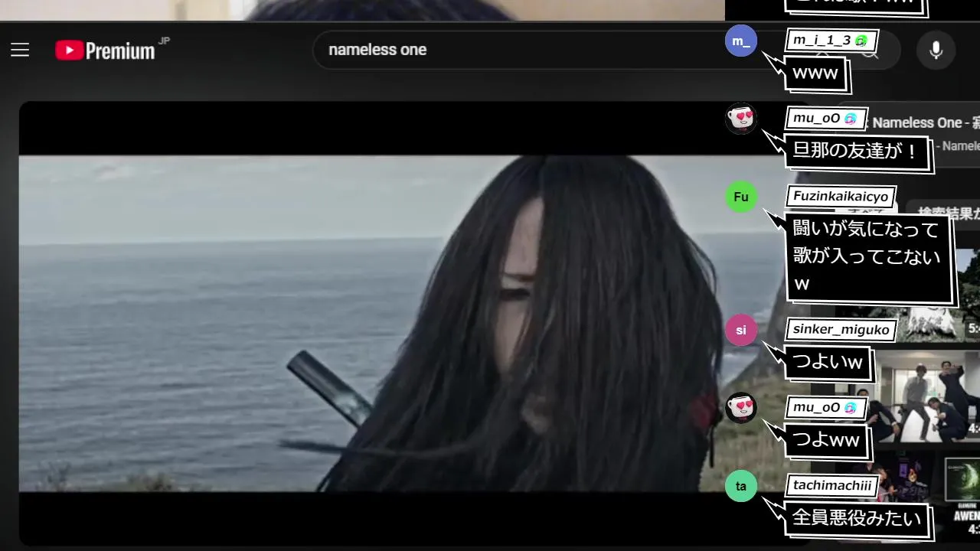Click the username m_i_1_3 label
980x551 pixels.
point(831,41)
